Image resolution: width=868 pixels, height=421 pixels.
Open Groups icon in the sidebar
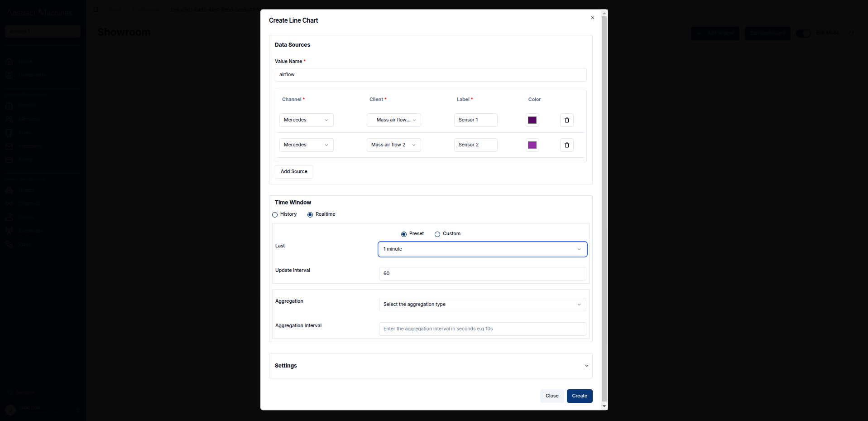click(9, 190)
